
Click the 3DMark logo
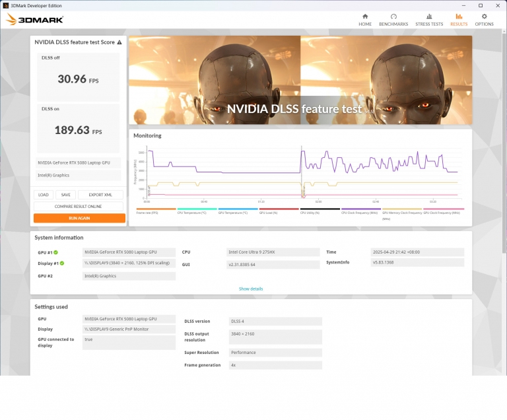pyautogui.click(x=34, y=19)
